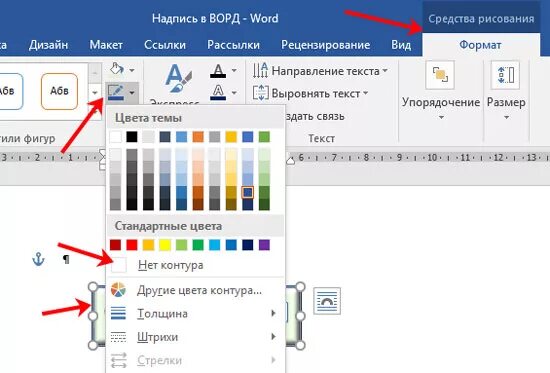Select the orange-bordered Абв shape style
The height and width of the screenshot is (373, 550).
[x=59, y=91]
